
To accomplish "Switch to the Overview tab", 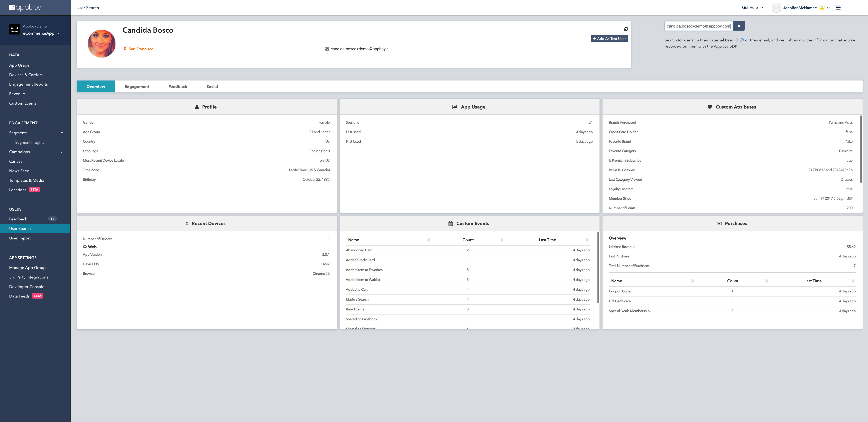I will click(96, 87).
